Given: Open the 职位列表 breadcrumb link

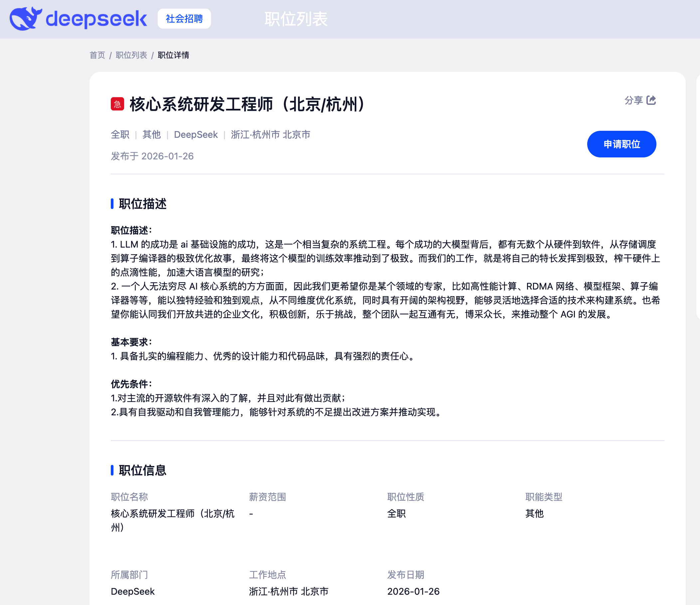Looking at the screenshot, I should click(x=131, y=55).
